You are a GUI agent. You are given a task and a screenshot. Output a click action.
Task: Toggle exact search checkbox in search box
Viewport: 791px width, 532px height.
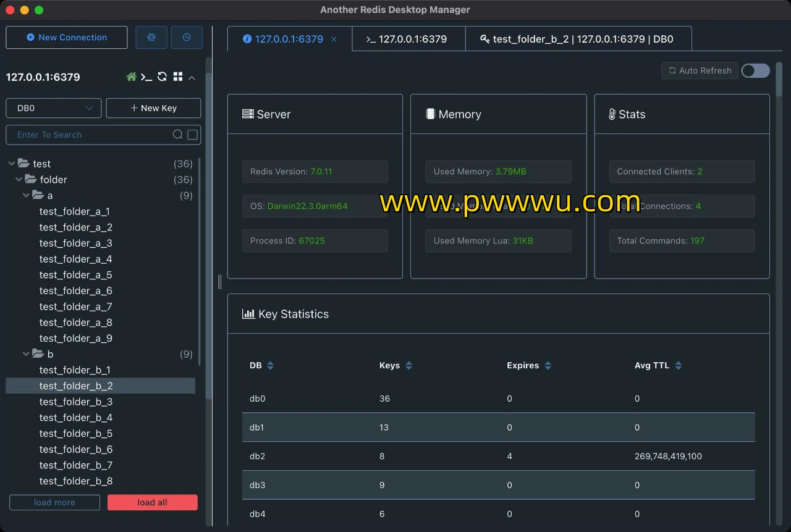193,135
